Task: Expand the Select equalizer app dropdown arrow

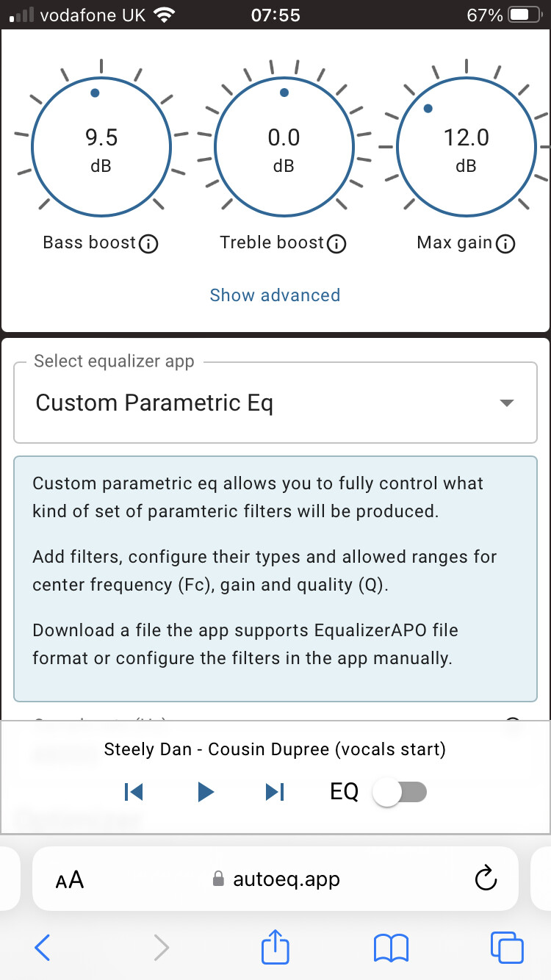Action: tap(505, 403)
